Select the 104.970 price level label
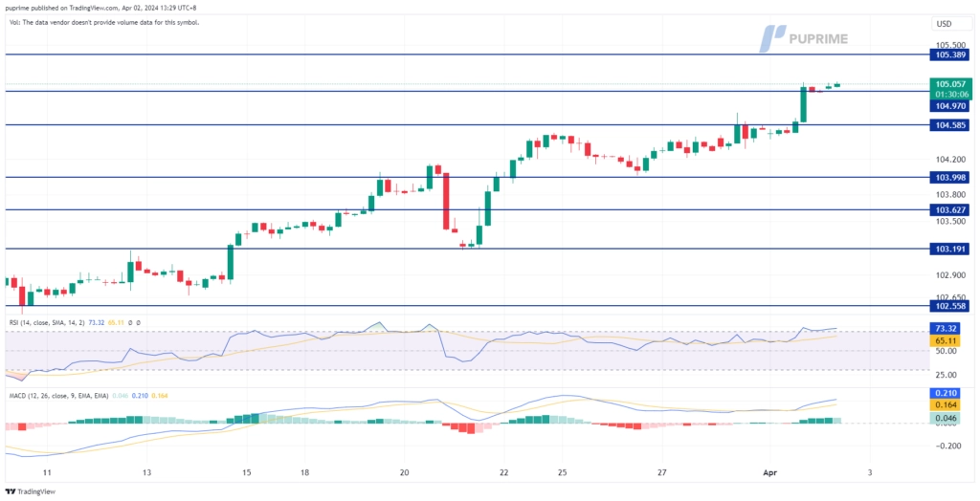The width and height of the screenshot is (980, 501). click(x=950, y=106)
